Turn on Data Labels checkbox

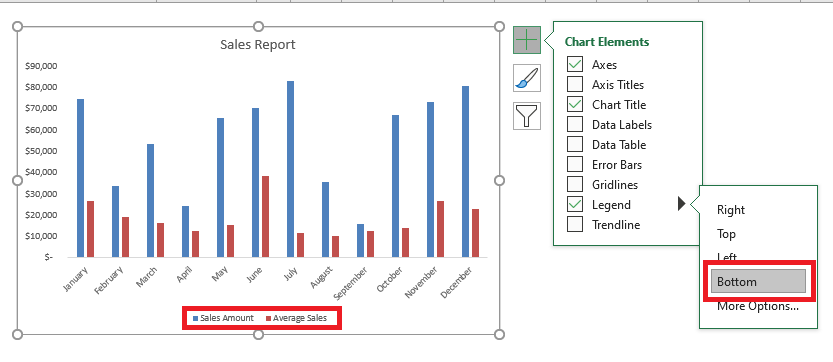(575, 124)
